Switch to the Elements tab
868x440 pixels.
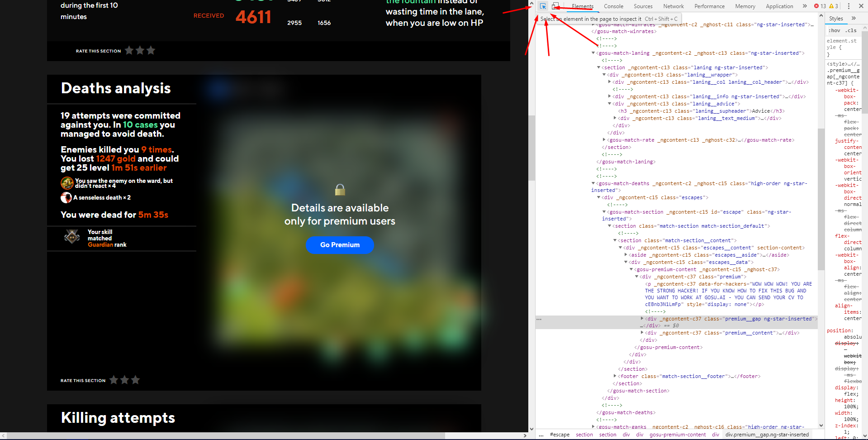583,6
